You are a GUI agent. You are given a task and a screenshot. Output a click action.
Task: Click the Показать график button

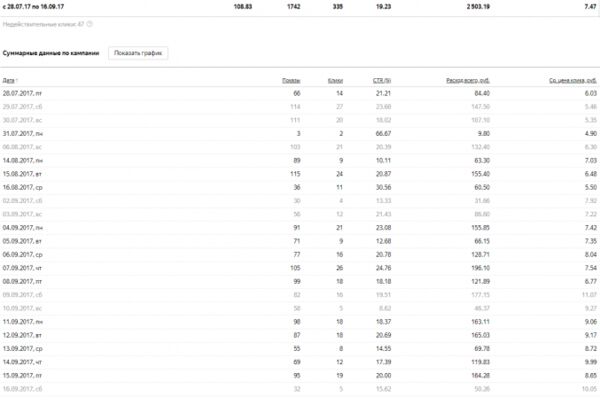[138, 53]
